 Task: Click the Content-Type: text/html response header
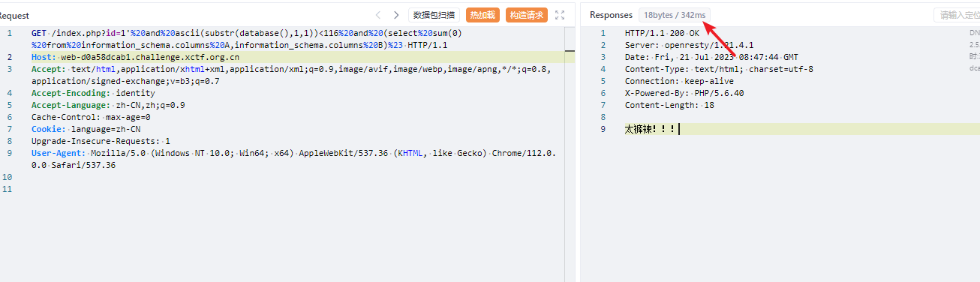pyautogui.click(x=719, y=69)
